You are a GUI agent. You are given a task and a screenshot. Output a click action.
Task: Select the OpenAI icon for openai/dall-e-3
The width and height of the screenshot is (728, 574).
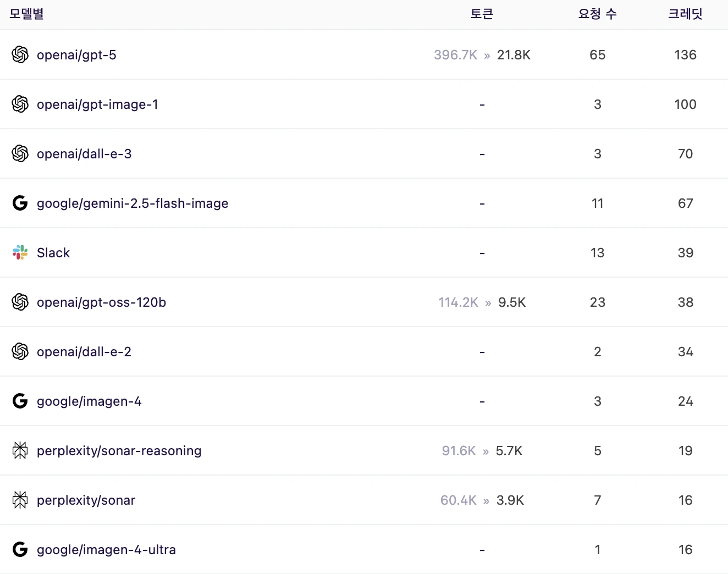[x=20, y=153]
